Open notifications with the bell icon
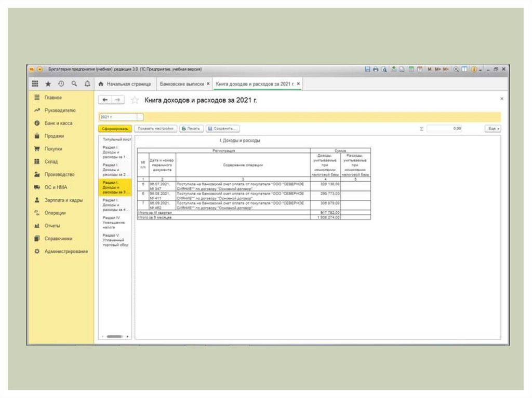 tap(87, 84)
